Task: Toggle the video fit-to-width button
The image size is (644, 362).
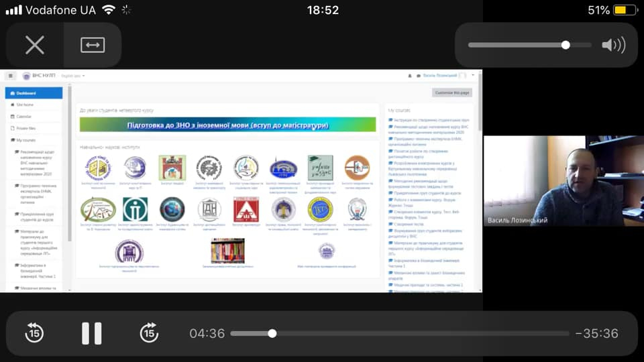Action: [x=93, y=45]
